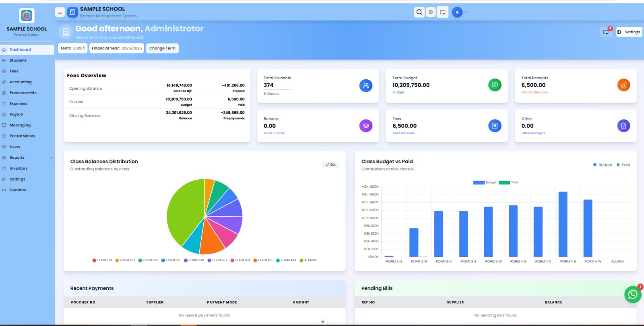Open Inventory in the sidebar

[x=27, y=168]
